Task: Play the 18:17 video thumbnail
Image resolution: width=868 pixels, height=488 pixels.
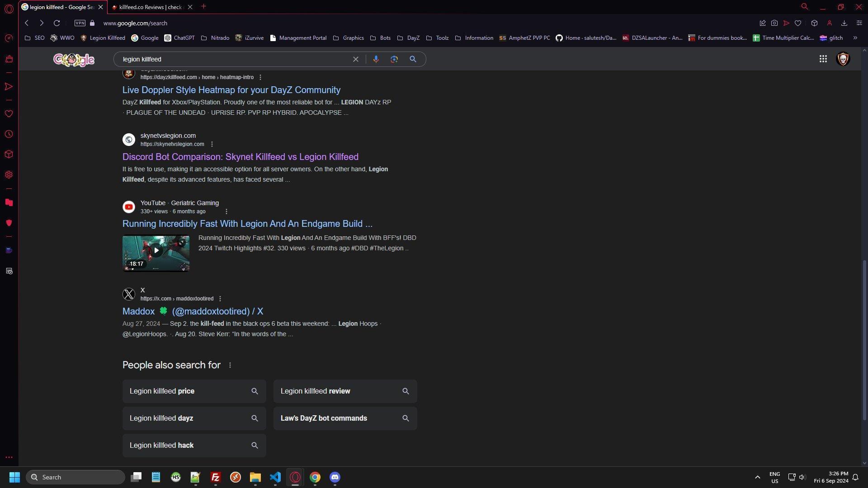Action: 156,253
